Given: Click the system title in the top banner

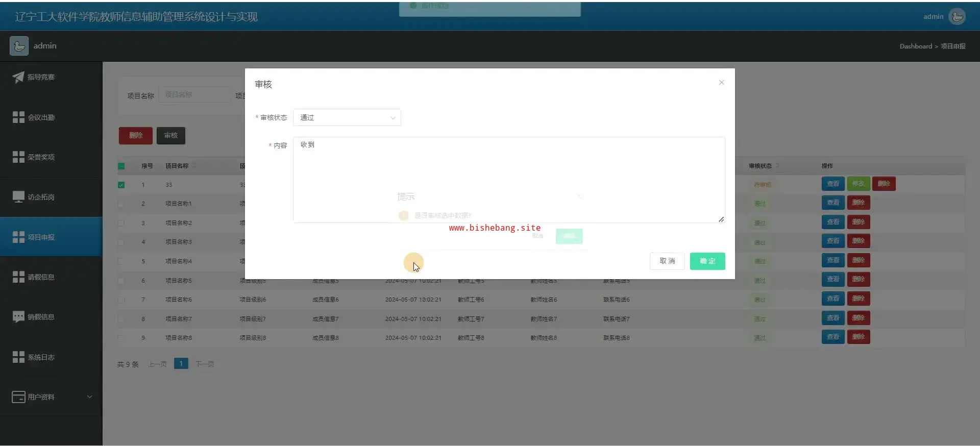Looking at the screenshot, I should pos(136,17).
